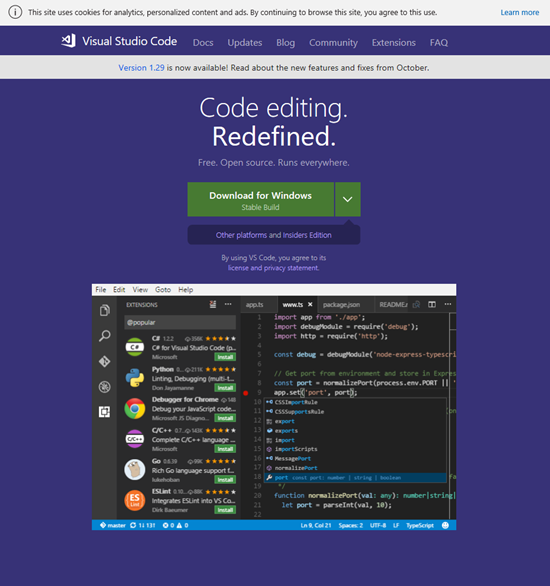Viewport: 550px width, 586px height.
Task: Click the cookie notice info icon
Action: coord(15,12)
